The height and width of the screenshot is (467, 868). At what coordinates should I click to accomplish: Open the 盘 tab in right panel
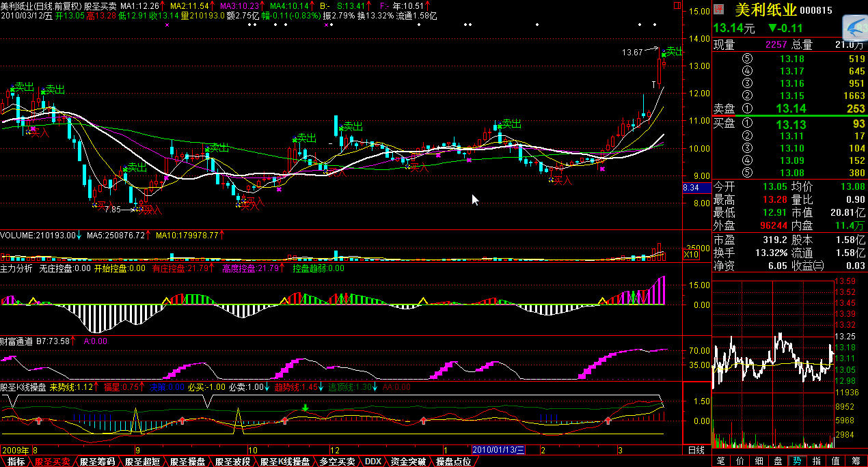click(778, 462)
